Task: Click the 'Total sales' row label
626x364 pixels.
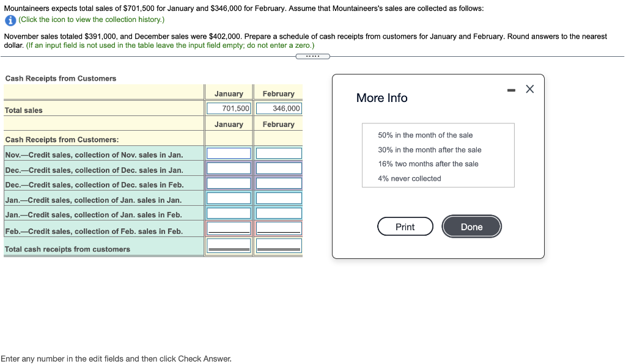Action: pos(24,111)
